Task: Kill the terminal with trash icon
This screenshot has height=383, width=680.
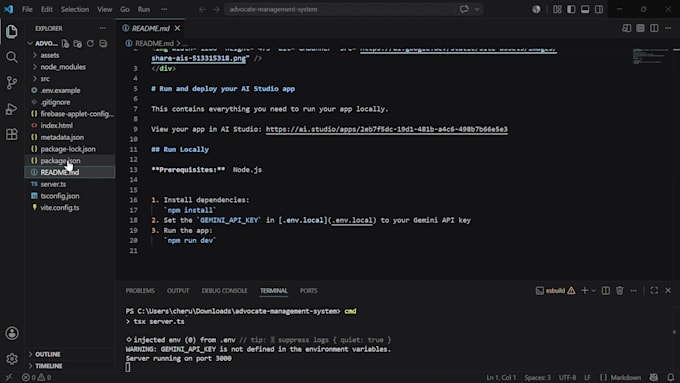Action: (x=620, y=291)
